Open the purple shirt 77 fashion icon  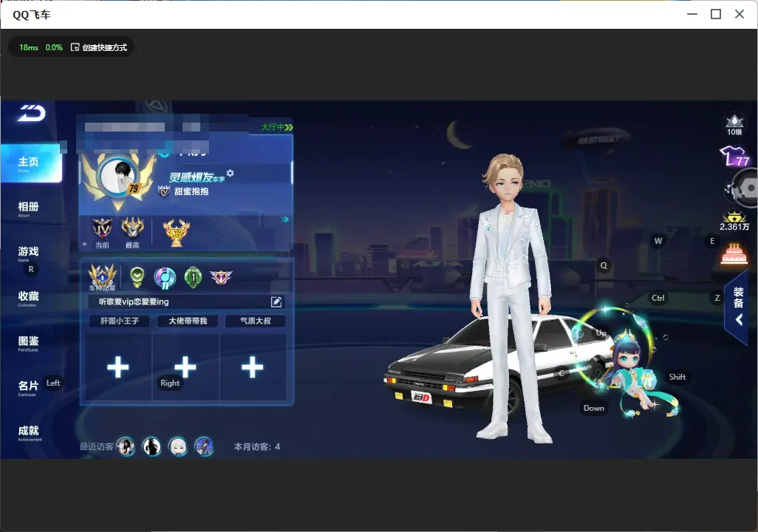coord(734,156)
